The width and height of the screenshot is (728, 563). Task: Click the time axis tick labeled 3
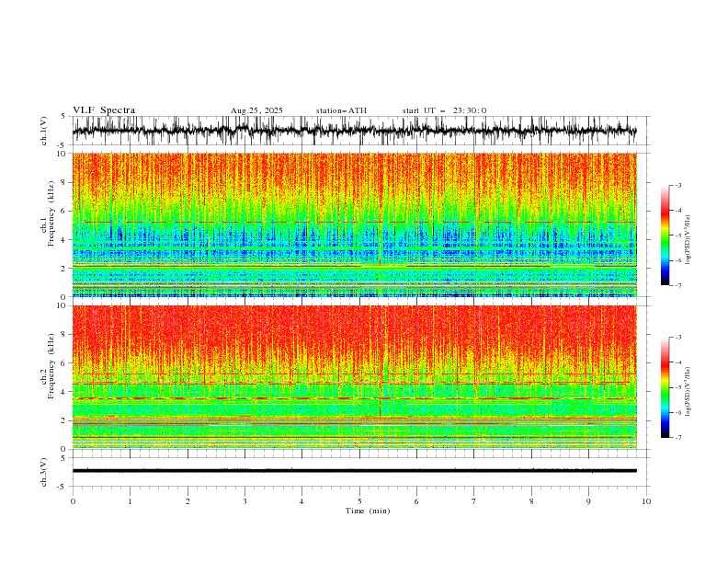click(x=245, y=501)
